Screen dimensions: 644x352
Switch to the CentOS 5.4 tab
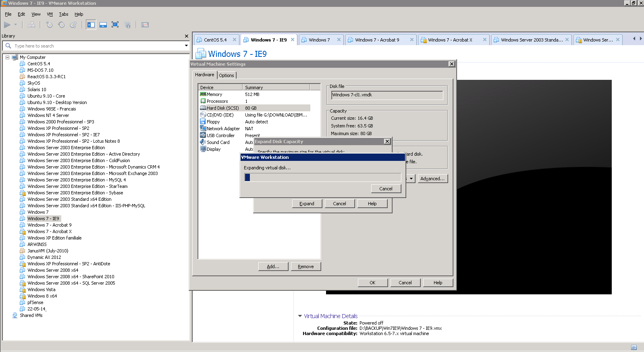click(215, 40)
